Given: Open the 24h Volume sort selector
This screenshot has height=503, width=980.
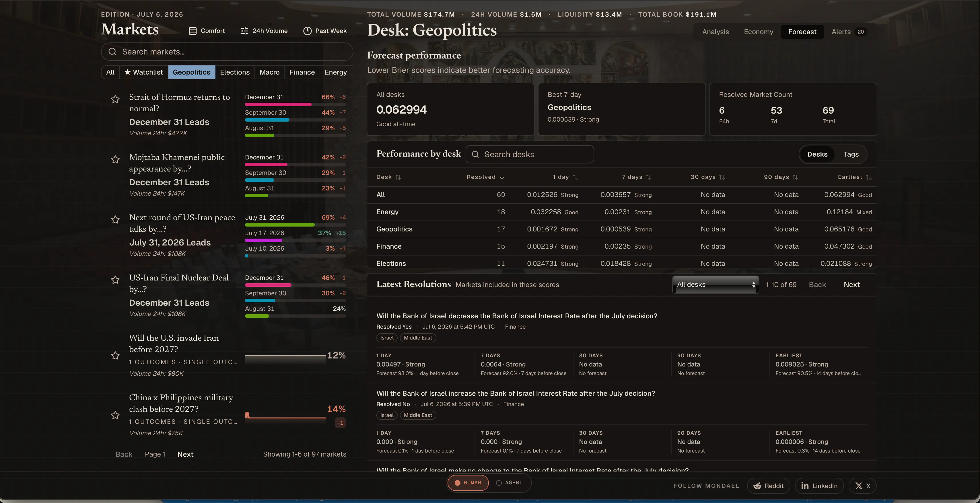Looking at the screenshot, I should click(264, 31).
